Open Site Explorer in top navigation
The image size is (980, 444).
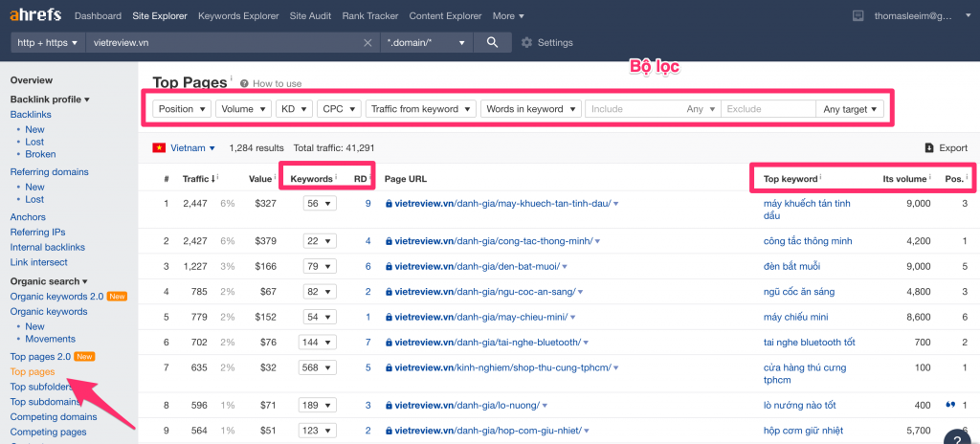click(160, 15)
